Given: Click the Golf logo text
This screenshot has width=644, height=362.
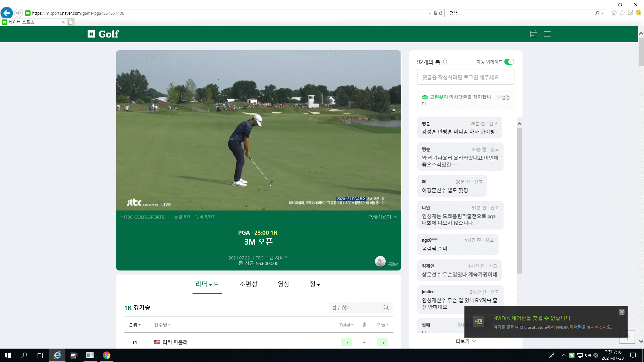Looking at the screenshot, I should coord(109,34).
